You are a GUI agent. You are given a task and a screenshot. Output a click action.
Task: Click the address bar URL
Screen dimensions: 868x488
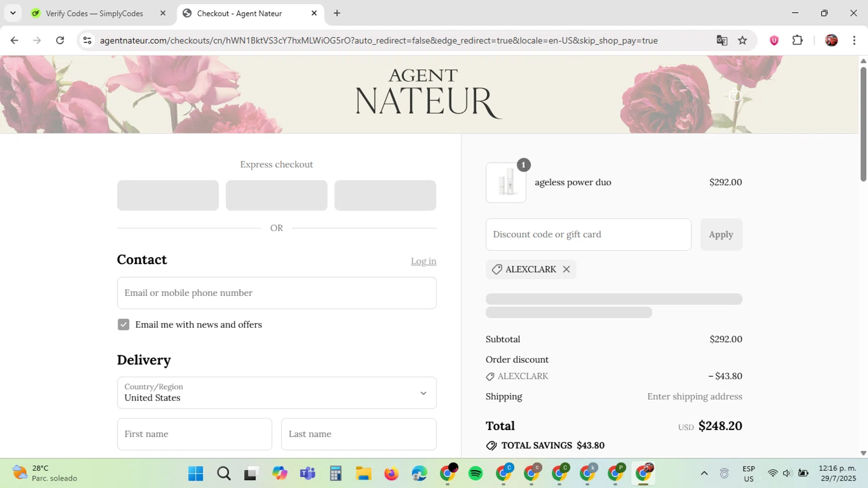tap(378, 41)
